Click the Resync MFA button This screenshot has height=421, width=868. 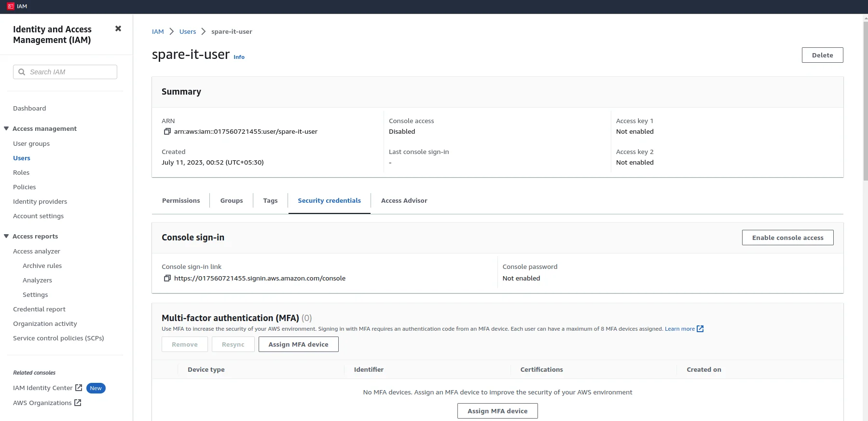(233, 344)
